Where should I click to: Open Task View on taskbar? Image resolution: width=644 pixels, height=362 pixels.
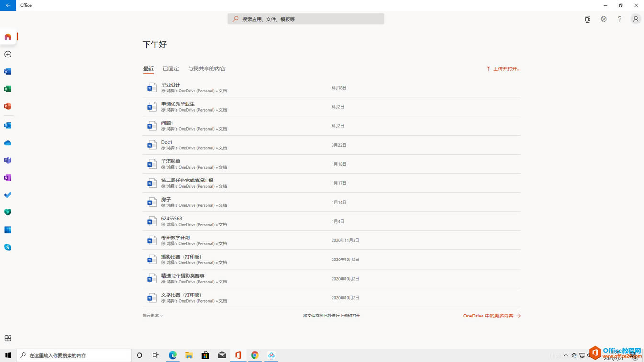(x=156, y=355)
